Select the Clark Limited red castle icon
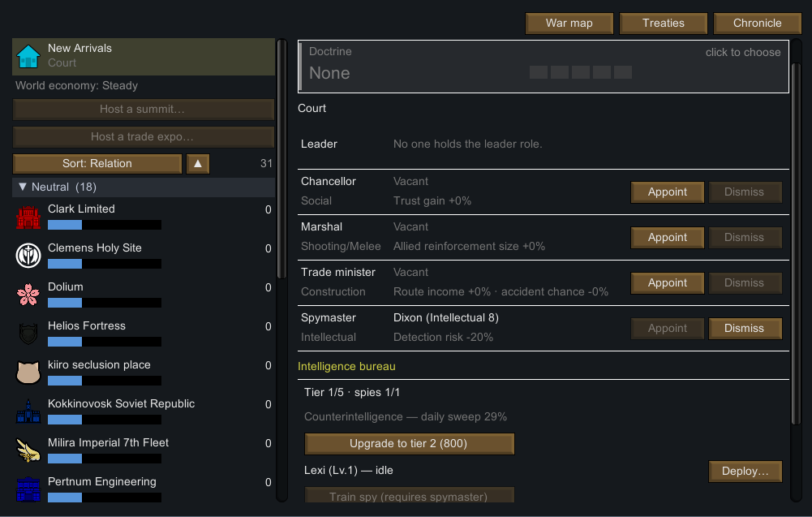Screen dimensions: 812x517 (x=28, y=217)
